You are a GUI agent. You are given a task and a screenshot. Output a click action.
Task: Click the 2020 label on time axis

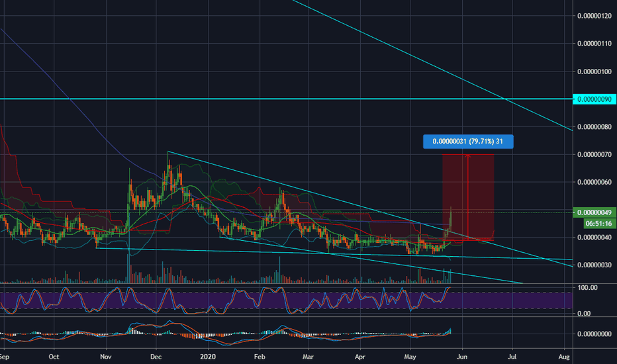pyautogui.click(x=208, y=357)
